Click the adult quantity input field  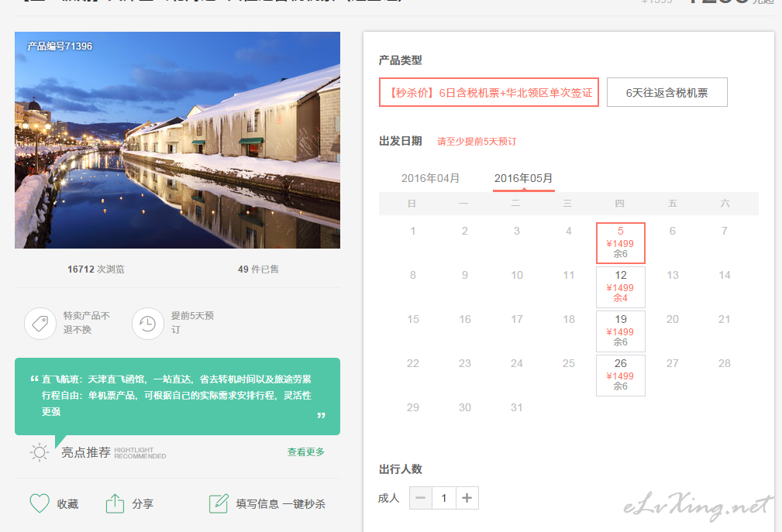tap(444, 498)
